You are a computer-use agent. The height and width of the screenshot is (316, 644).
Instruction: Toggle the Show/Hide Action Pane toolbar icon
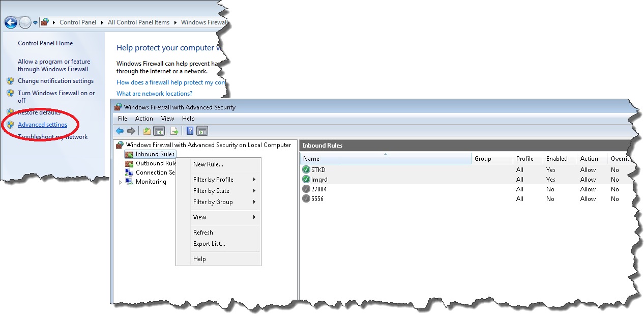click(x=202, y=131)
